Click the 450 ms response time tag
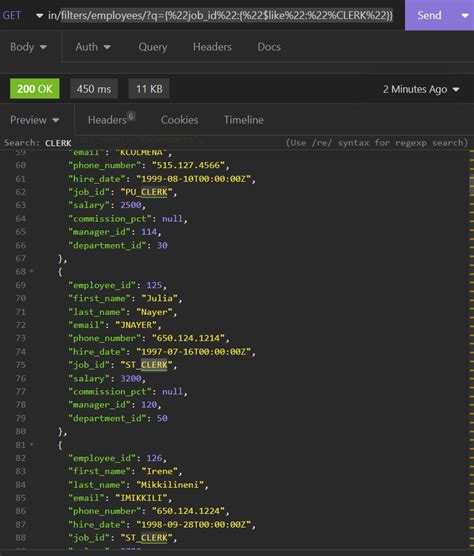 pos(94,89)
